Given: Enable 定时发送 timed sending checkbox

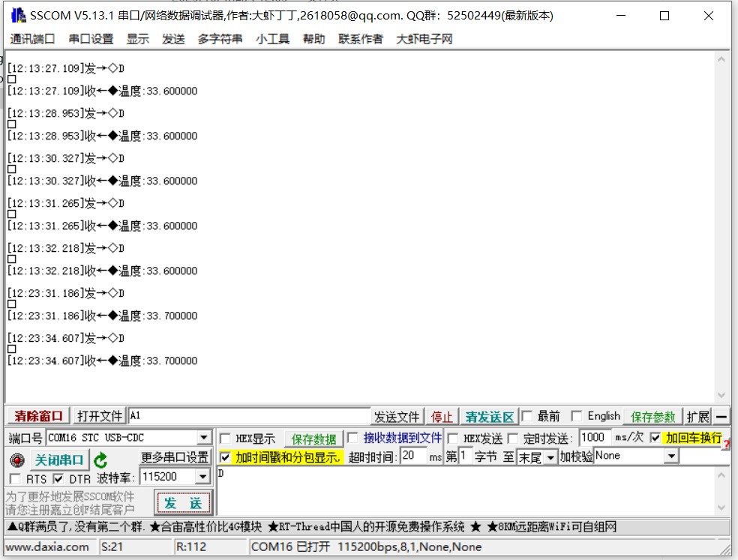Looking at the screenshot, I should 513,439.
